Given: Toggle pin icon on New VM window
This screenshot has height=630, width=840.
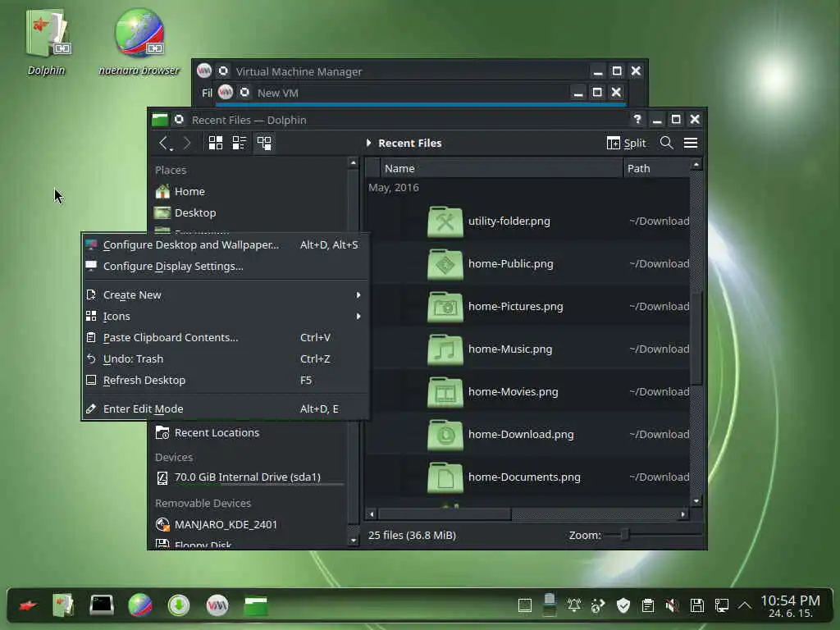Looking at the screenshot, I should point(244,92).
